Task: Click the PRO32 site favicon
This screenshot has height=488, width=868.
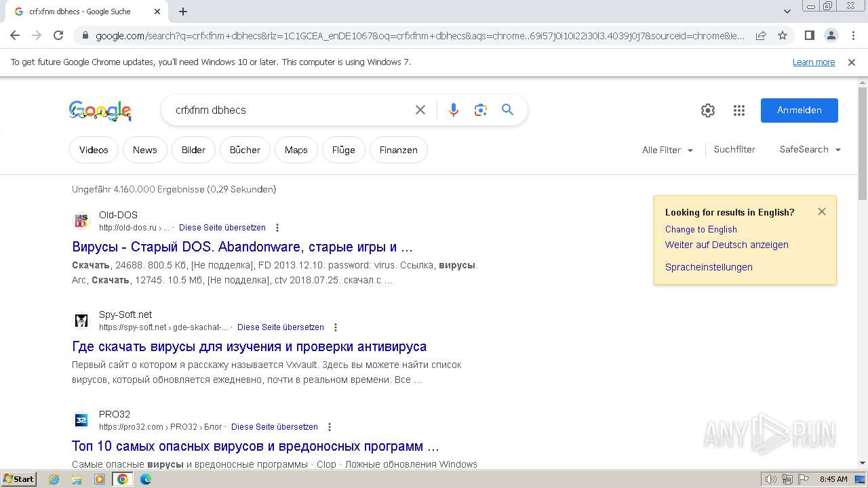Action: [81, 420]
